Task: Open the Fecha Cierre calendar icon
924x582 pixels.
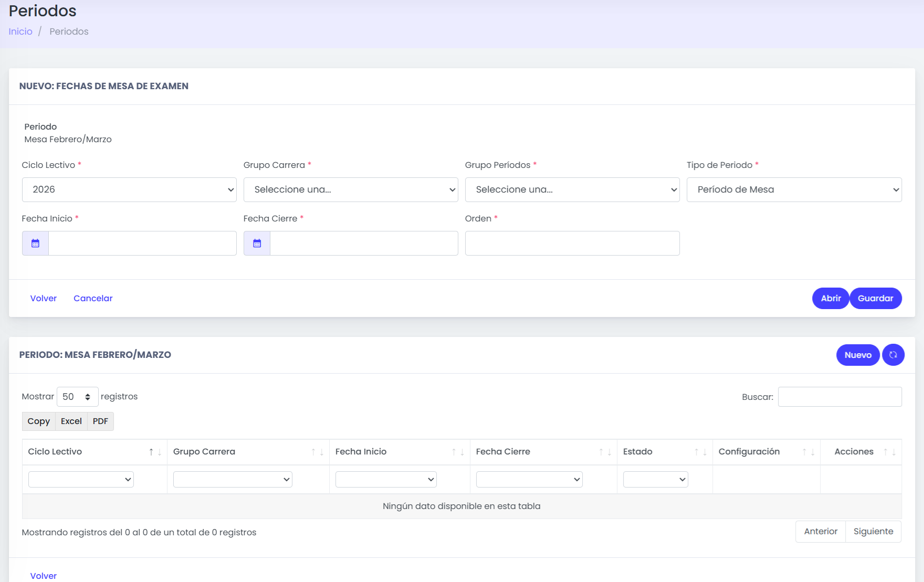Action: tap(257, 244)
